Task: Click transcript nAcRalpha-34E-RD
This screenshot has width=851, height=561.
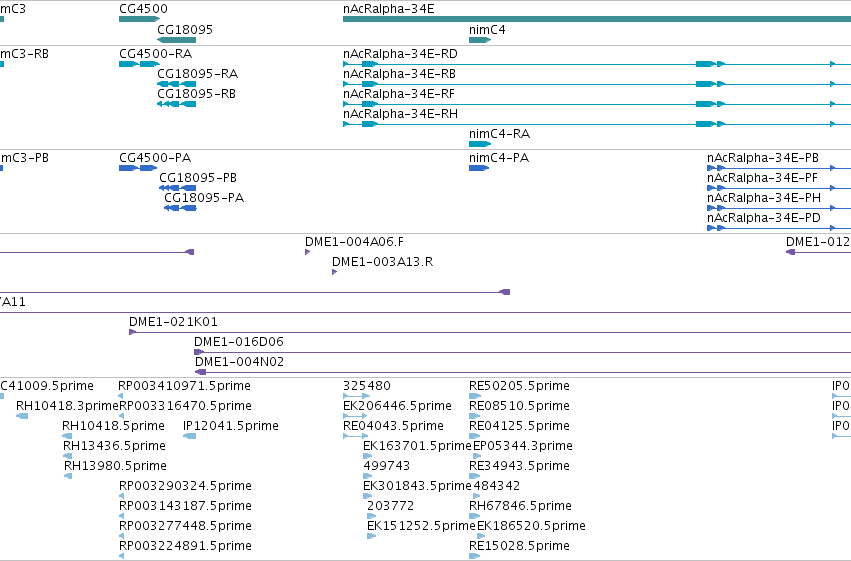Action: pos(597,64)
